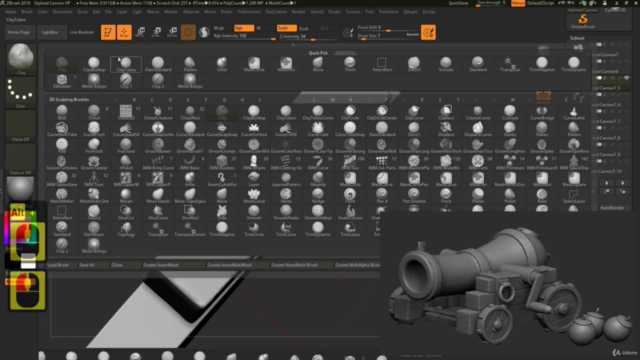The width and height of the screenshot is (640, 360).
Task: Toggle Zadd sculpt mode
Action: click(287, 28)
